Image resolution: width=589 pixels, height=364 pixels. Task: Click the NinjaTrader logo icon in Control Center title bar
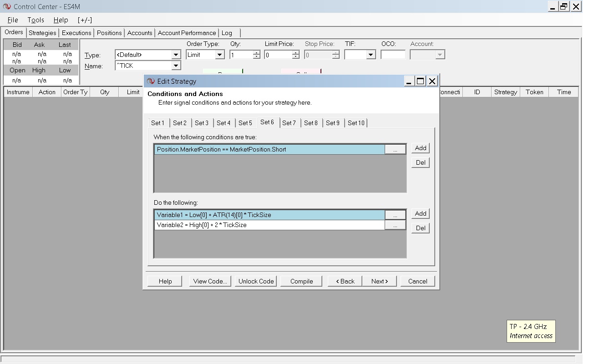[7, 6]
